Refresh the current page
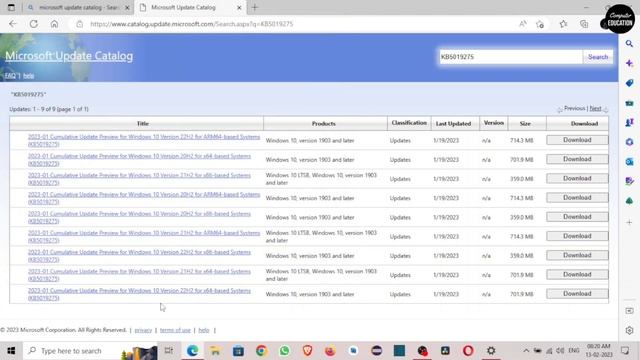Viewport: 640px width, 360px height. point(33,24)
